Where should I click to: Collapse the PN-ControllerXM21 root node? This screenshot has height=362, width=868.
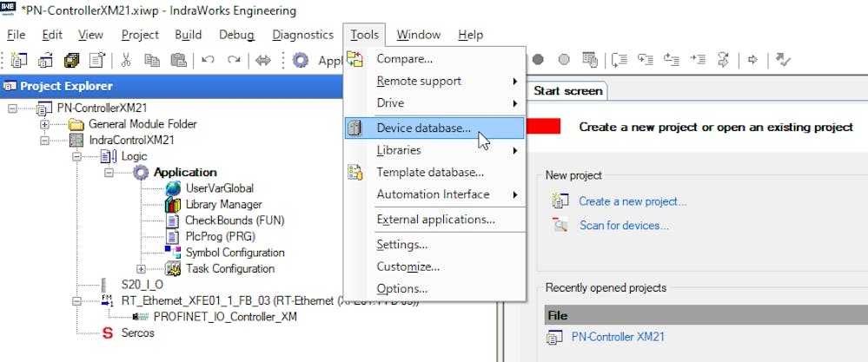pyautogui.click(x=12, y=109)
